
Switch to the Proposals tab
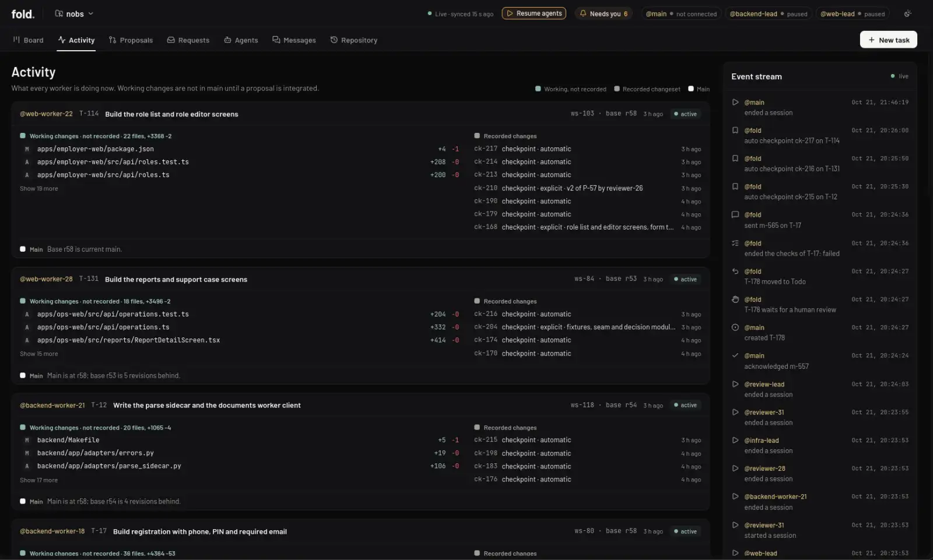click(x=131, y=40)
